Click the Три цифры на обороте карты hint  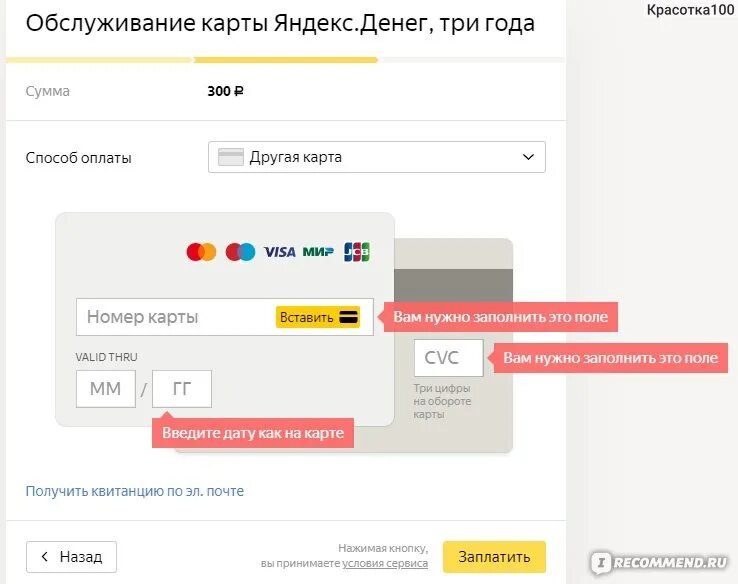pyautogui.click(x=442, y=401)
